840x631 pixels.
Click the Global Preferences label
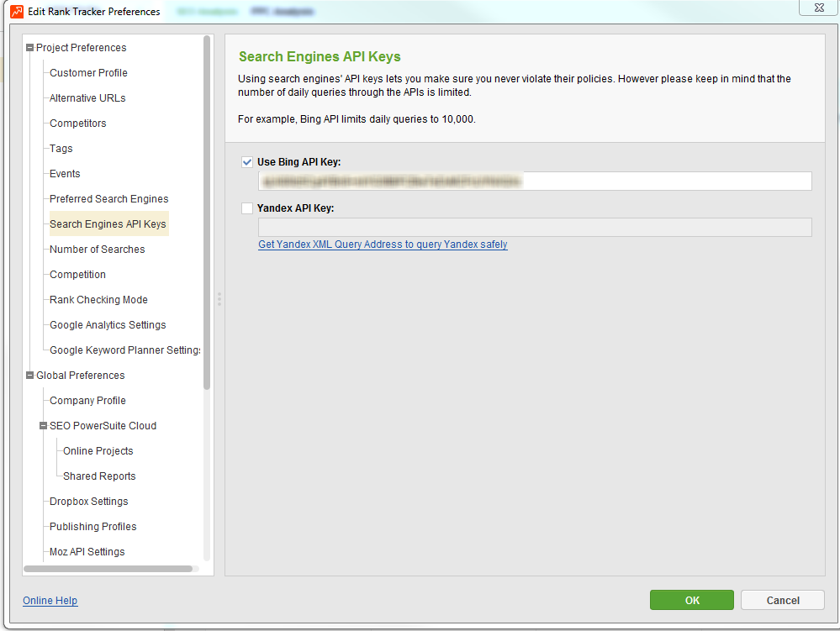click(81, 376)
